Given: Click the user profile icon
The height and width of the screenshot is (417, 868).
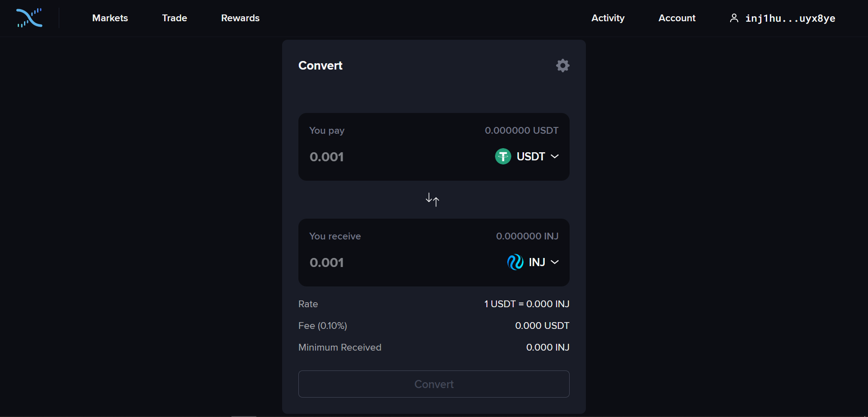Looking at the screenshot, I should pos(734,18).
